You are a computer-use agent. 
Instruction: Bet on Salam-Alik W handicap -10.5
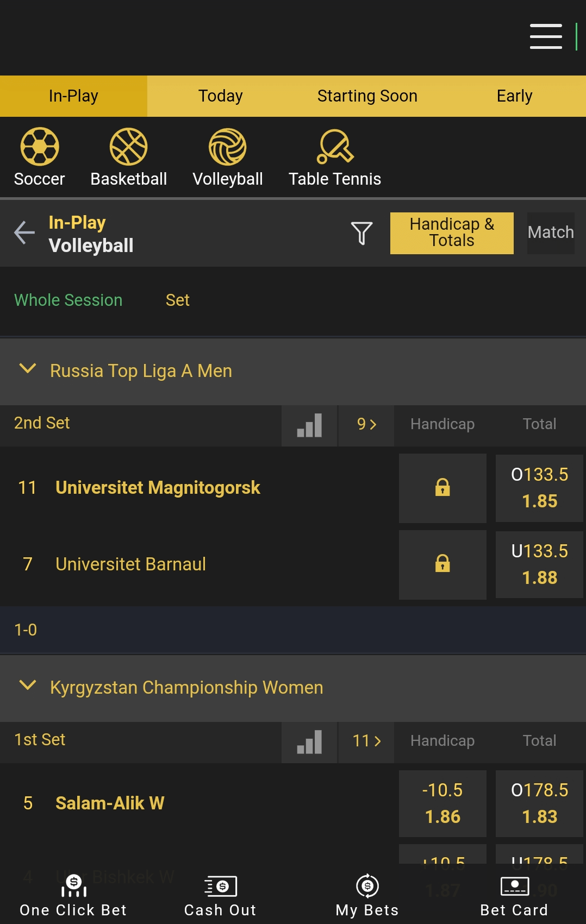coord(442,803)
